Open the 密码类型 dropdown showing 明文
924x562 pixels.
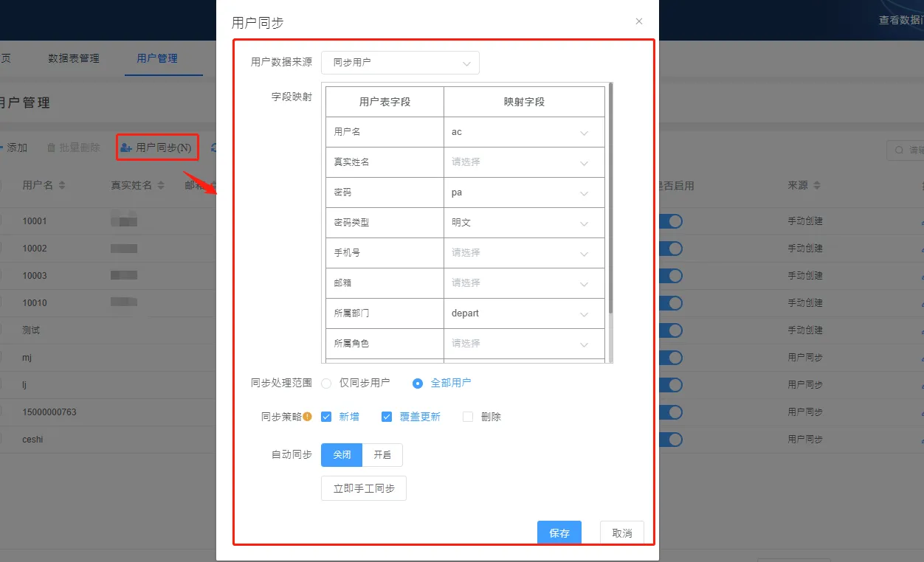[524, 223]
